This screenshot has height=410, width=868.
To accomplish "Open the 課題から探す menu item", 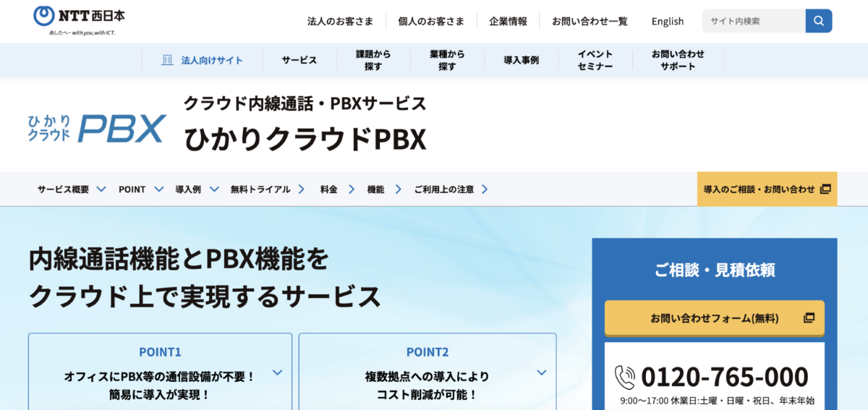I will coord(374,60).
